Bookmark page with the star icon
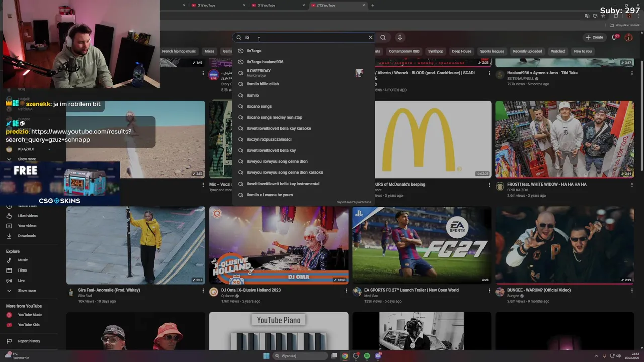This screenshot has height=362, width=644. point(603,16)
